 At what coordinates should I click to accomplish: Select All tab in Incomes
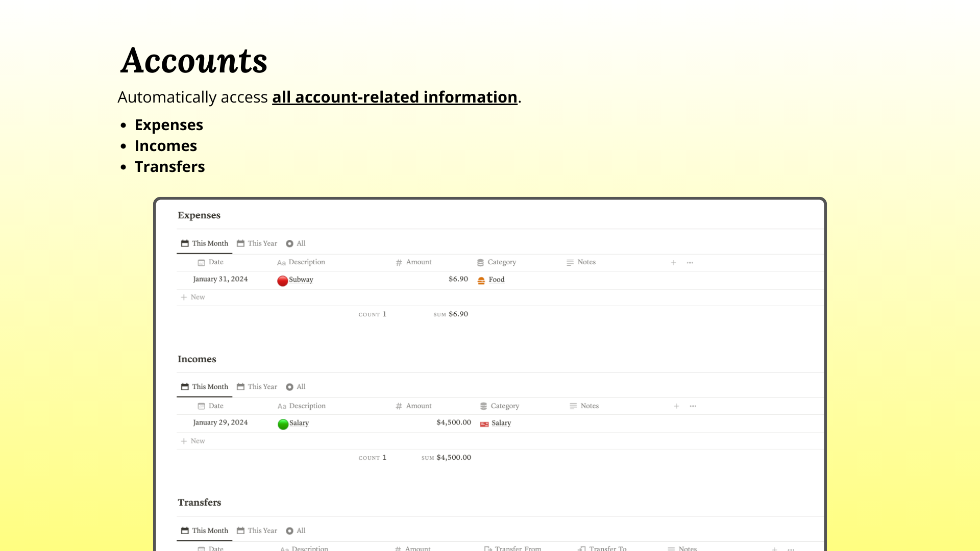(x=296, y=387)
